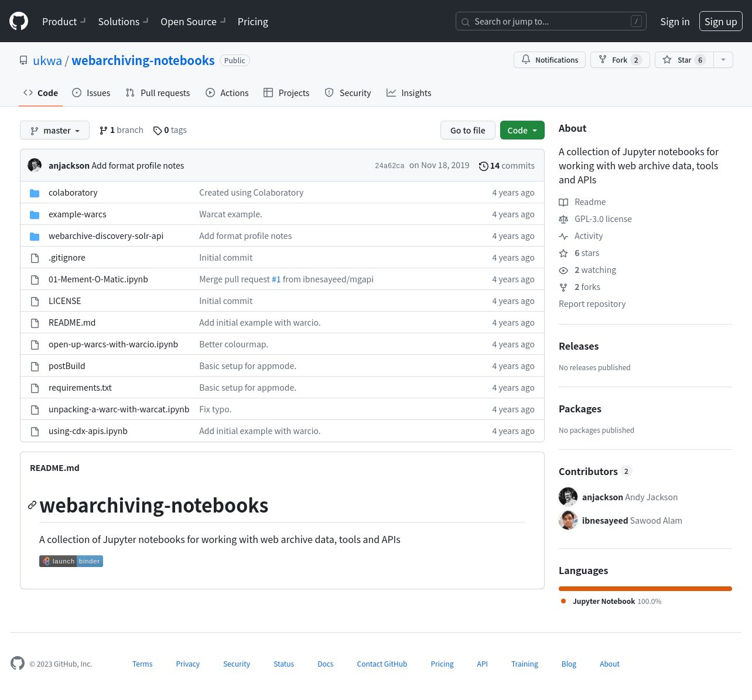This screenshot has height=700, width=752.
Task: Click the requirements.txt file icon
Action: (35, 388)
